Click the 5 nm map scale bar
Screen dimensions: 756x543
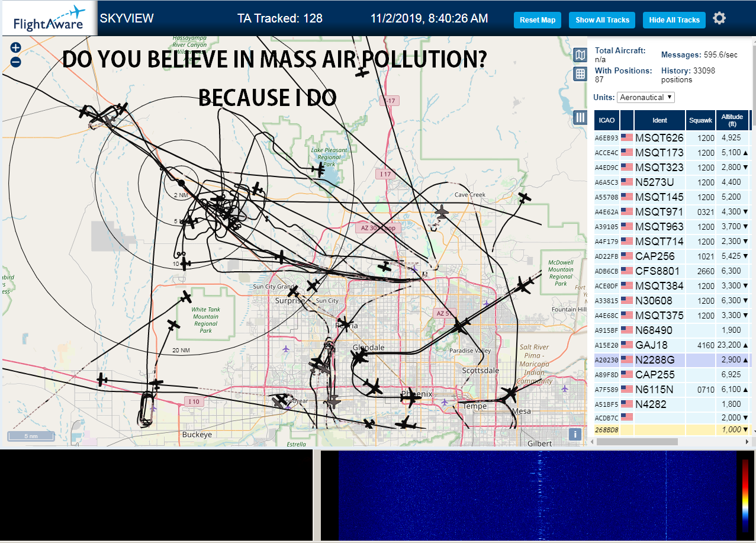coord(31,436)
